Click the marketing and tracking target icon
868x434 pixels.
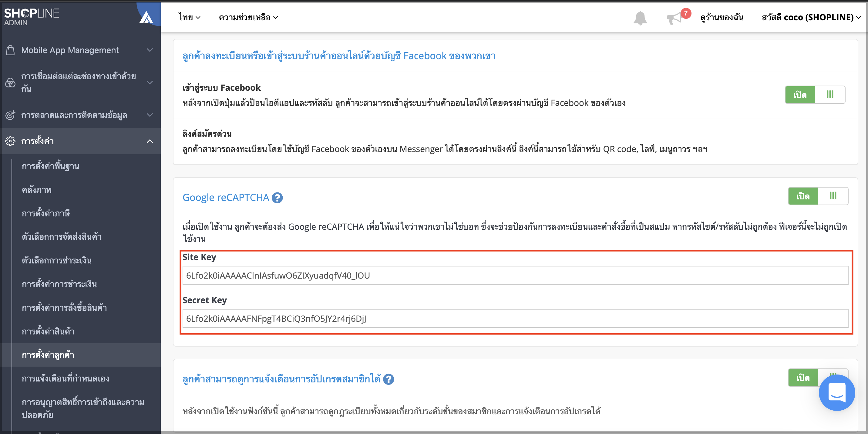click(x=10, y=115)
